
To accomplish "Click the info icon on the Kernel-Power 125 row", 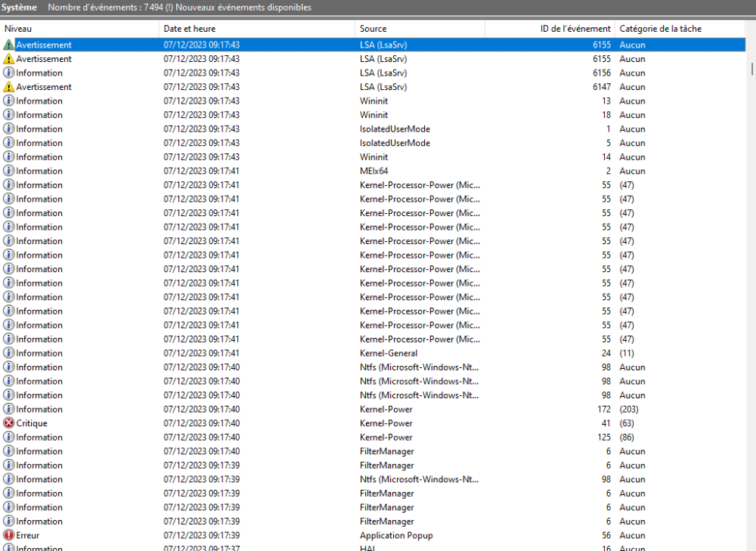I will pyautogui.click(x=8, y=437).
